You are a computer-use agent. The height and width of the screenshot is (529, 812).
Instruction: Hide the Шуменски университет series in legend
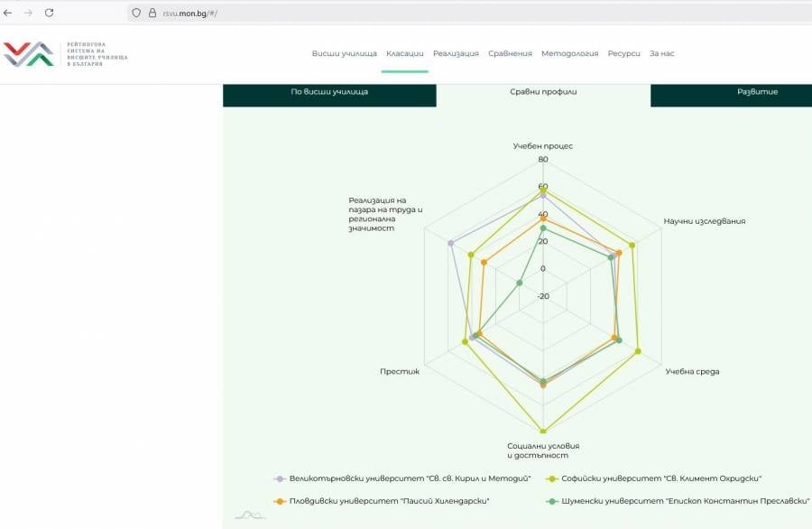point(673,501)
